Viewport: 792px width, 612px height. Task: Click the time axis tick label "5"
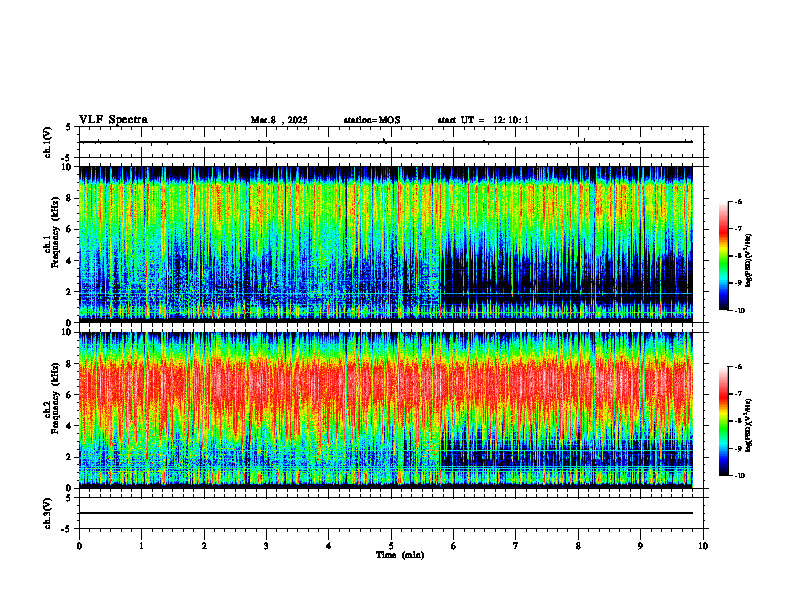[391, 546]
